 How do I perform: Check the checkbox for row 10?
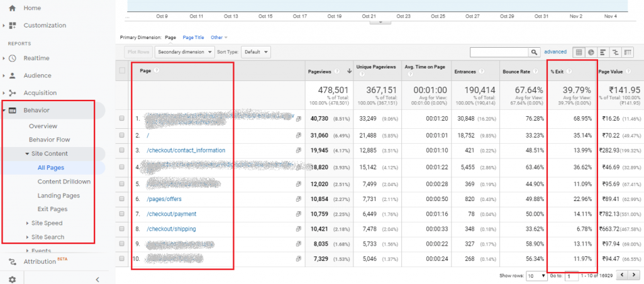pos(121,259)
